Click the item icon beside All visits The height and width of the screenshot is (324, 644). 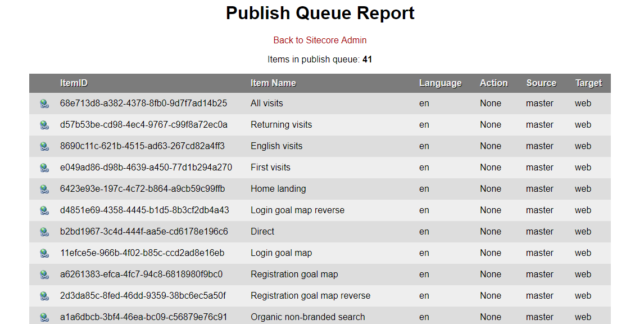click(x=44, y=103)
